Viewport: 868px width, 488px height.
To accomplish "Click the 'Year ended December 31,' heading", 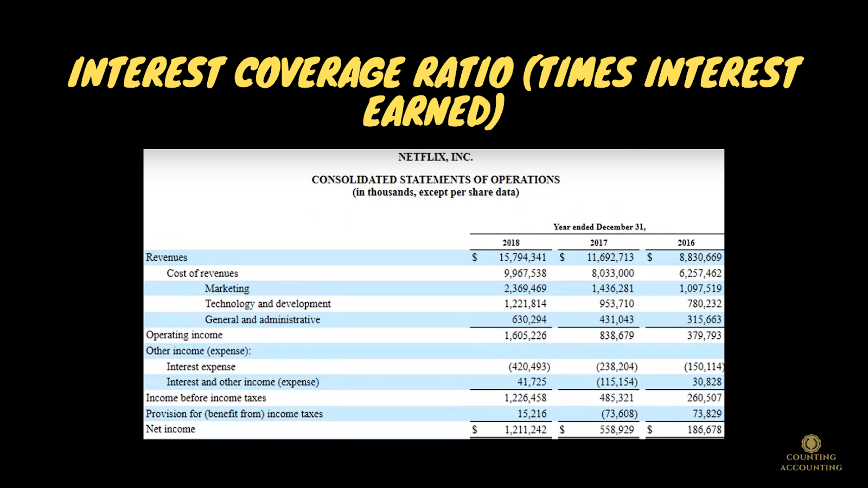I will coord(599,227).
